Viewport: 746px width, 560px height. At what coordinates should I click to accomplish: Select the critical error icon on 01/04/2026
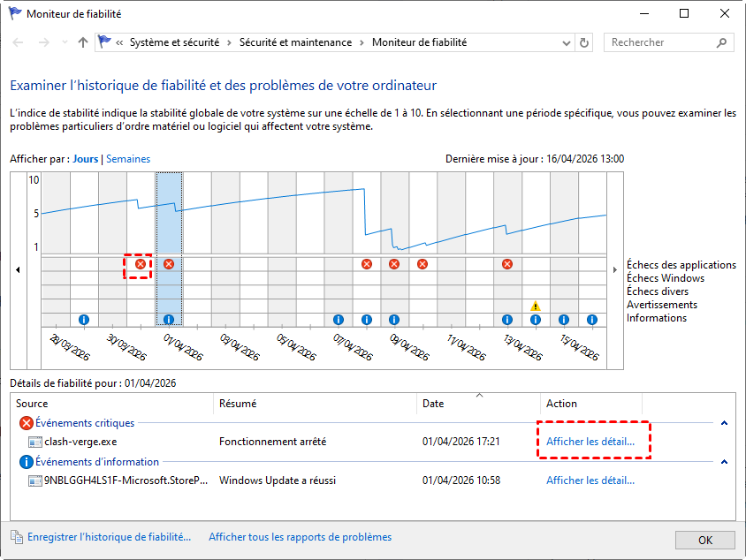pos(169,264)
